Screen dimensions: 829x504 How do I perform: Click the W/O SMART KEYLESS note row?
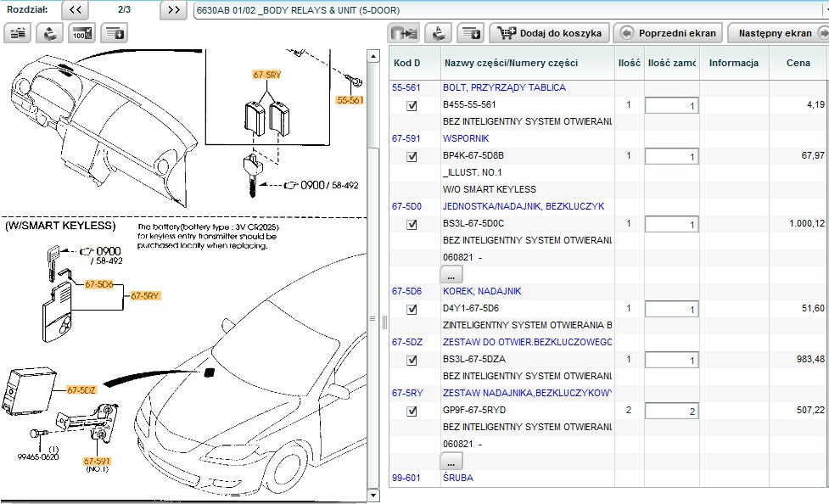coord(490,189)
